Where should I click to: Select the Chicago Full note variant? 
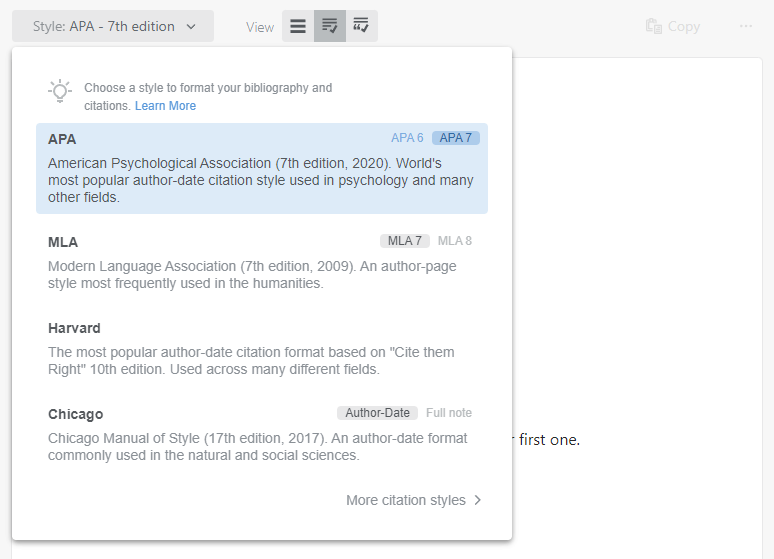449,413
